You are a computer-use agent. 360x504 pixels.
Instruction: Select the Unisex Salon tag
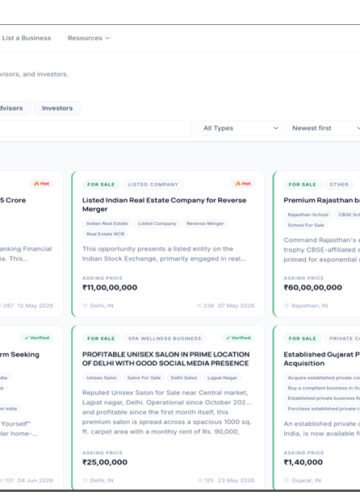click(101, 378)
